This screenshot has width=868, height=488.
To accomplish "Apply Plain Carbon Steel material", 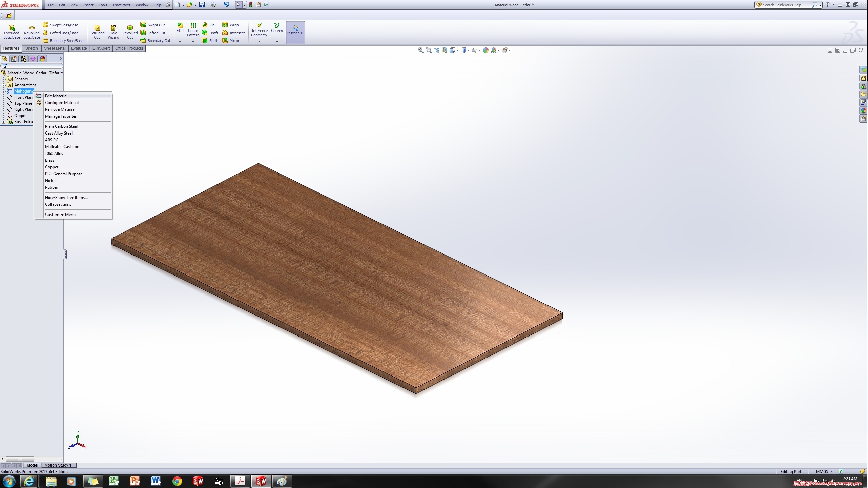I will point(74,126).
